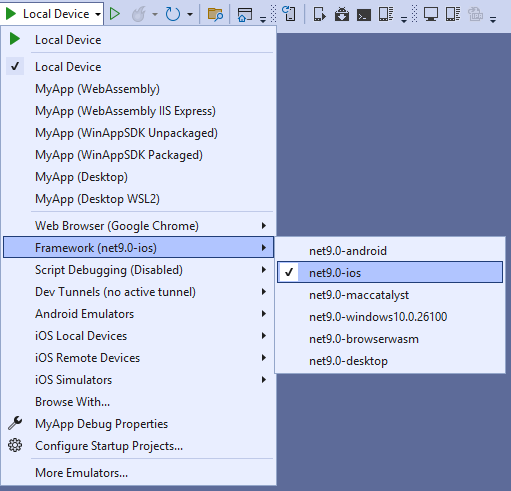This screenshot has height=491, width=511.
Task: Open the toolbar overflow arrow after the device log icon
Action: [x=404, y=20]
